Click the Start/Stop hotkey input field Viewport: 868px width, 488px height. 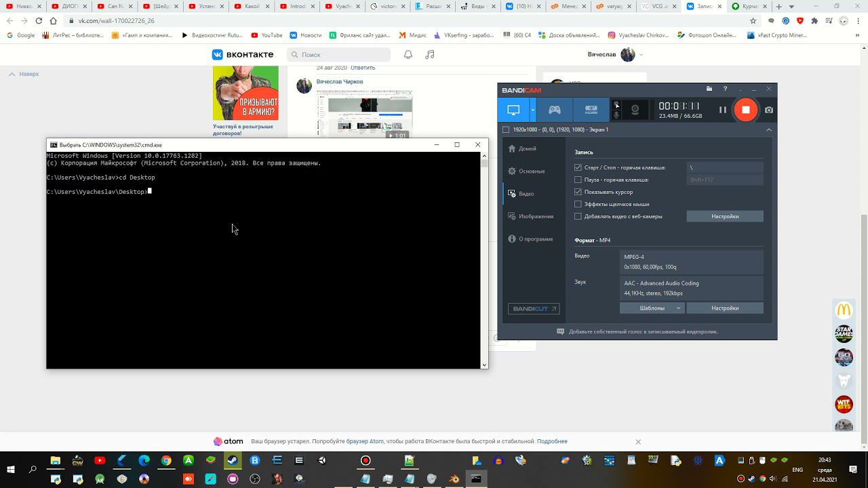coord(725,167)
